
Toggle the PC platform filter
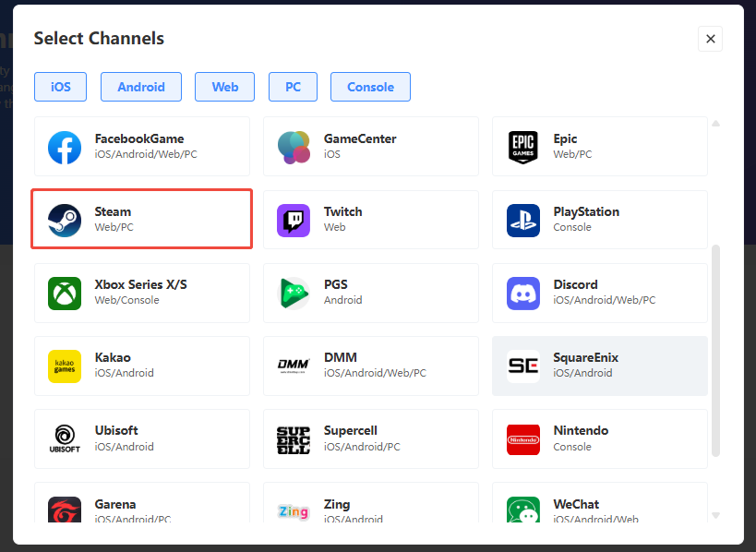pos(294,87)
